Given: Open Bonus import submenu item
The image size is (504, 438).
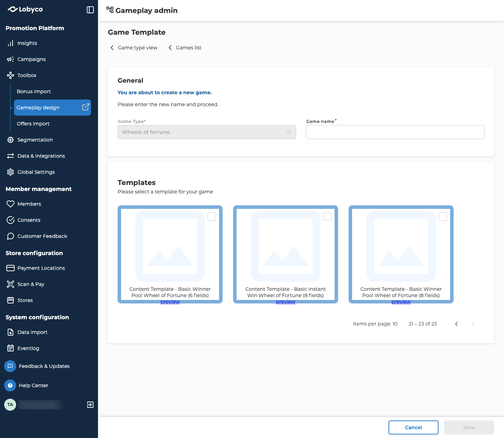Looking at the screenshot, I should tap(34, 91).
